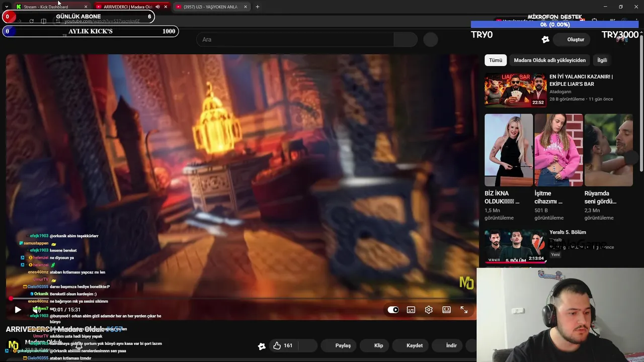
Task: Close the Kick Dashboard tab
Action: pos(86,7)
